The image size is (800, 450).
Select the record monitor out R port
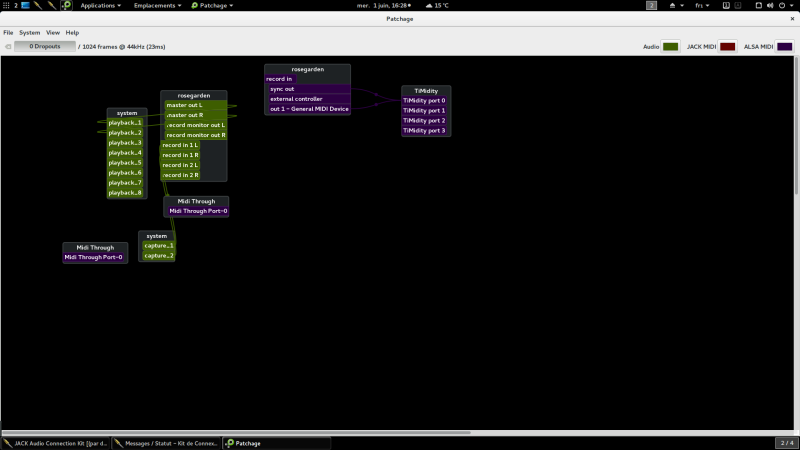pyautogui.click(x=196, y=135)
